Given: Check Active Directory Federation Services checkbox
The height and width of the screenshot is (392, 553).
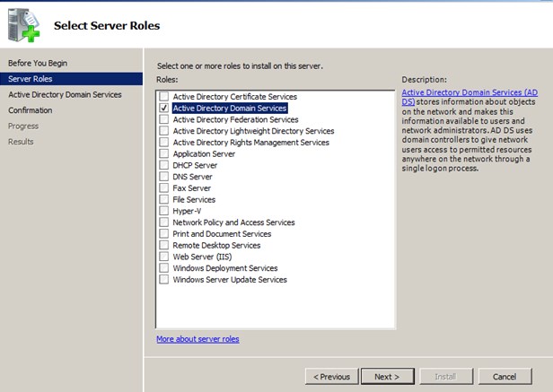Looking at the screenshot, I should point(163,119).
